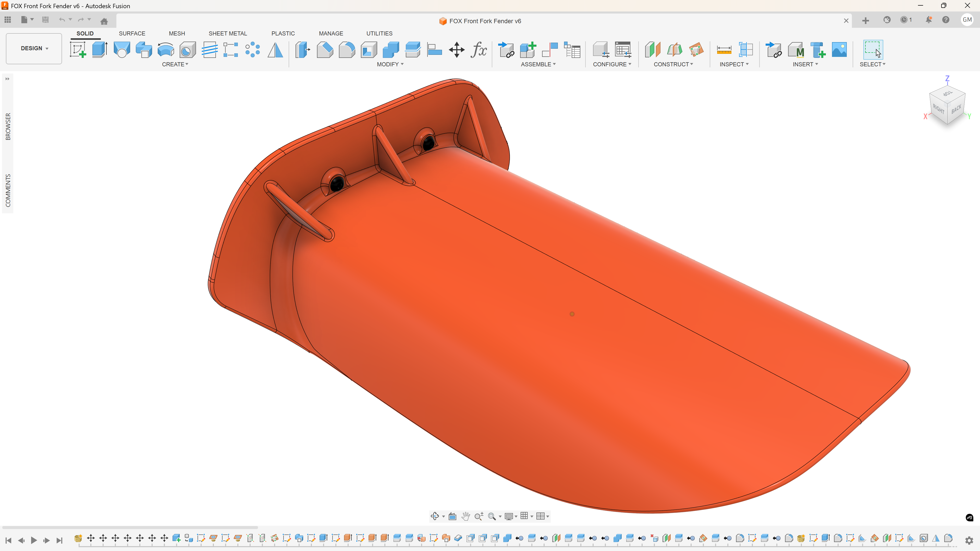Open timeline settings gear

969,540
